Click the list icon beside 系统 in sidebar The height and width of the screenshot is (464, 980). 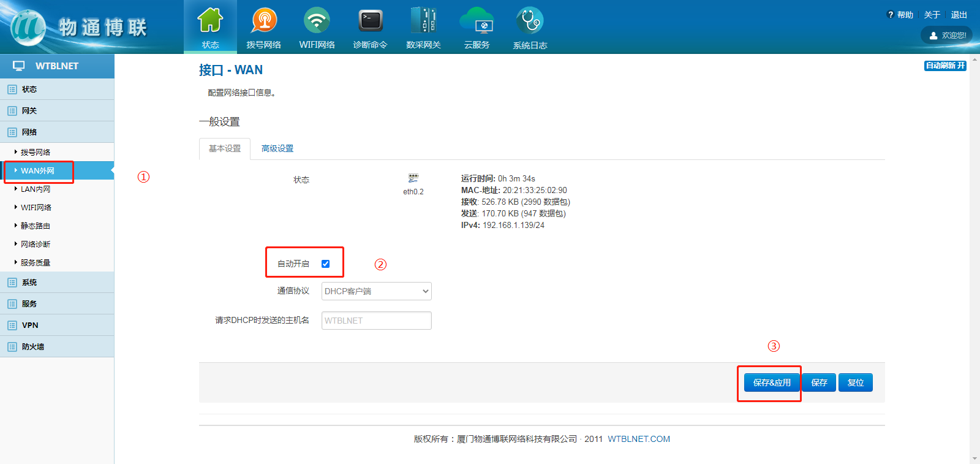pos(12,283)
